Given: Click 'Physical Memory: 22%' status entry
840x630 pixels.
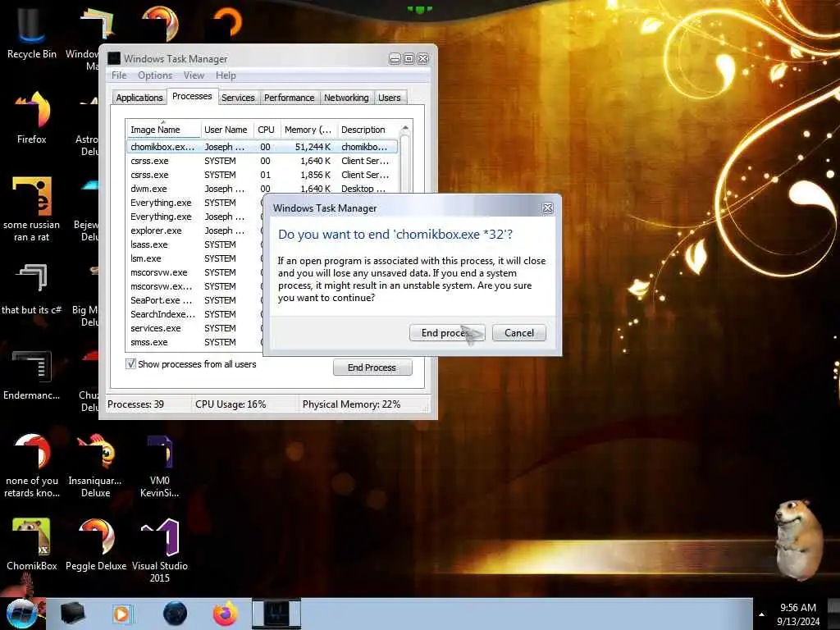Looking at the screenshot, I should coord(351,404).
